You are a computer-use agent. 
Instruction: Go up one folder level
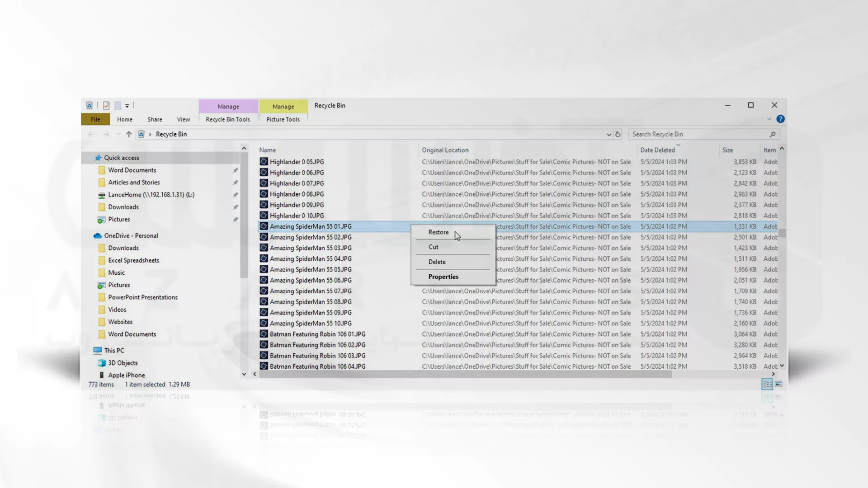coord(129,134)
